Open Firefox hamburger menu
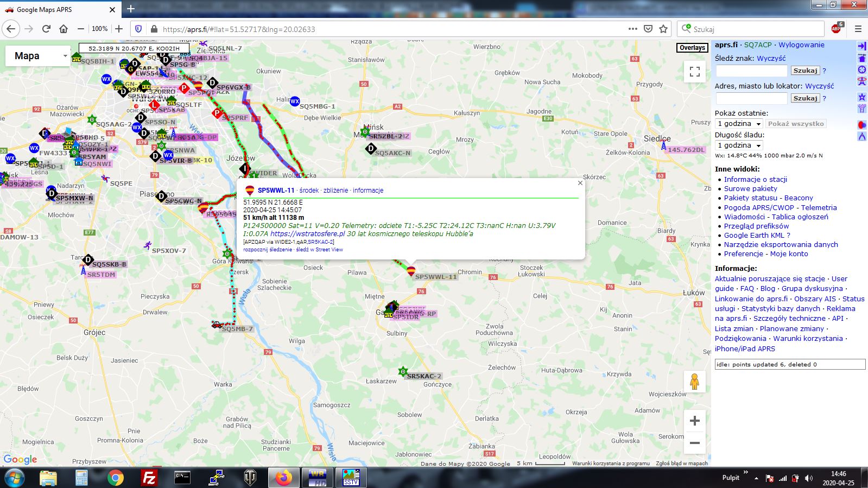Screen dimensions: 868x488 tap(858, 29)
